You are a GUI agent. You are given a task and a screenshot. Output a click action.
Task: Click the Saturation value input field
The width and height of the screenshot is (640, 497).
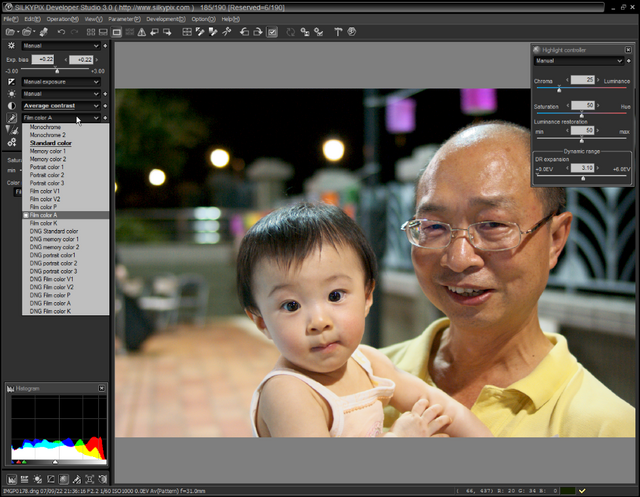[x=582, y=105]
